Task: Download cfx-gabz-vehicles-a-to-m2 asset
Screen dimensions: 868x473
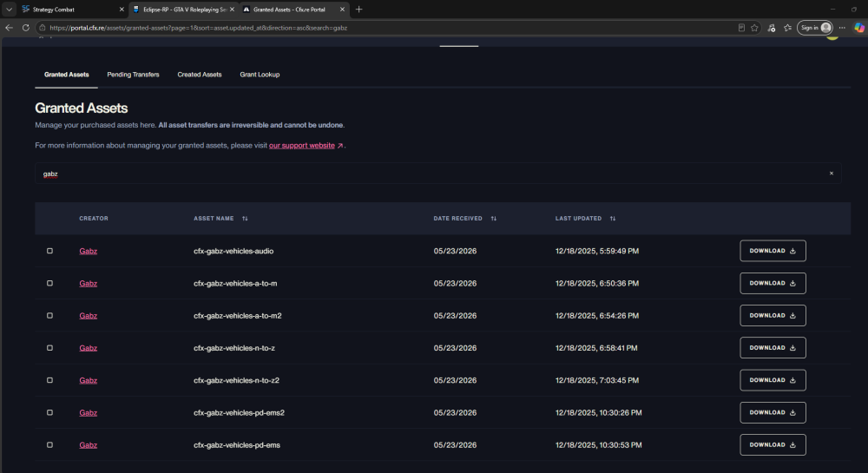Action: pos(773,315)
